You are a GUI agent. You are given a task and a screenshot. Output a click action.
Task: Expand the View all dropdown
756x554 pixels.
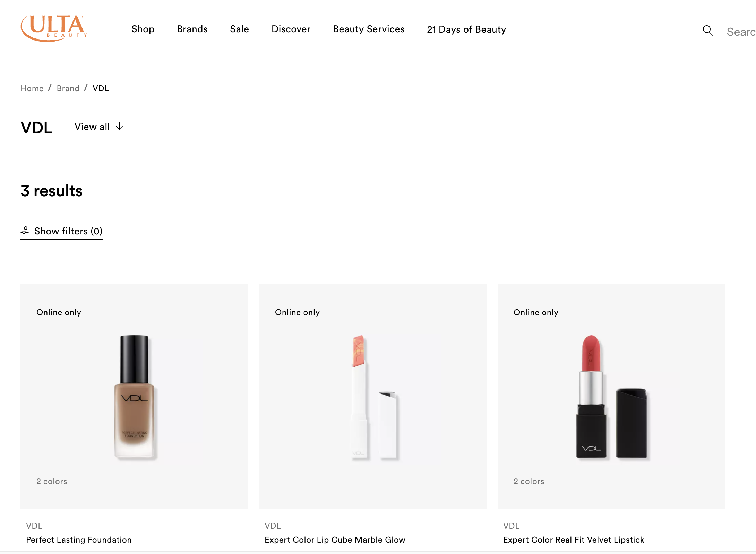tap(92, 127)
